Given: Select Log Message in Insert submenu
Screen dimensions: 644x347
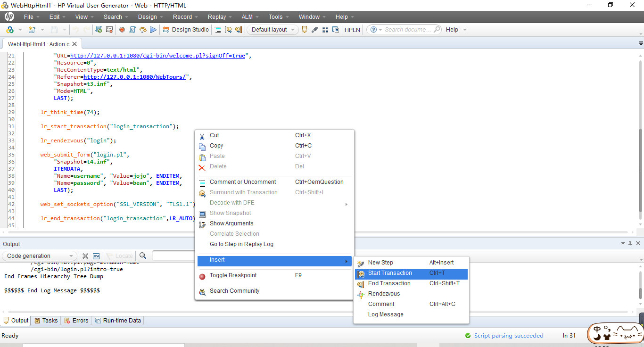Looking at the screenshot, I should pyautogui.click(x=411, y=314).
